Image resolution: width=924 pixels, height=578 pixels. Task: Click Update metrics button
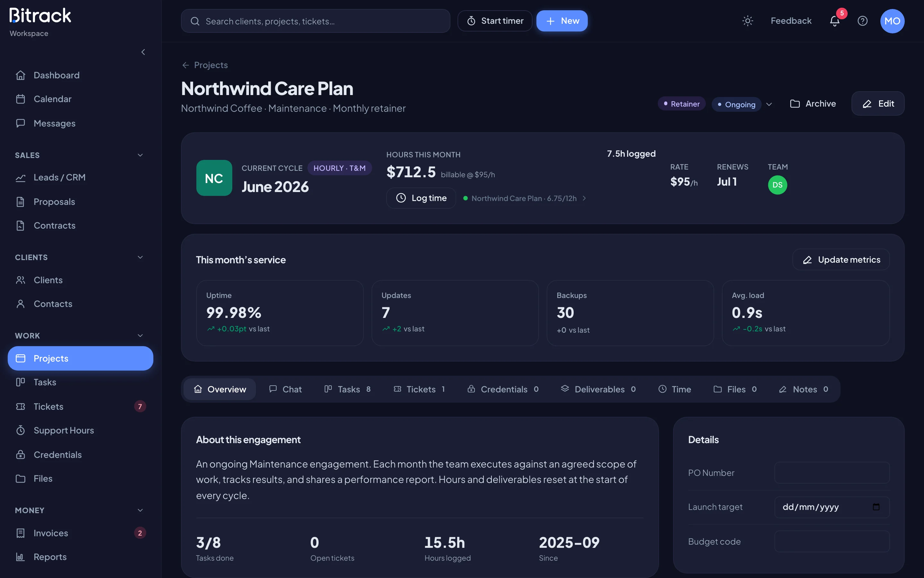click(x=841, y=260)
